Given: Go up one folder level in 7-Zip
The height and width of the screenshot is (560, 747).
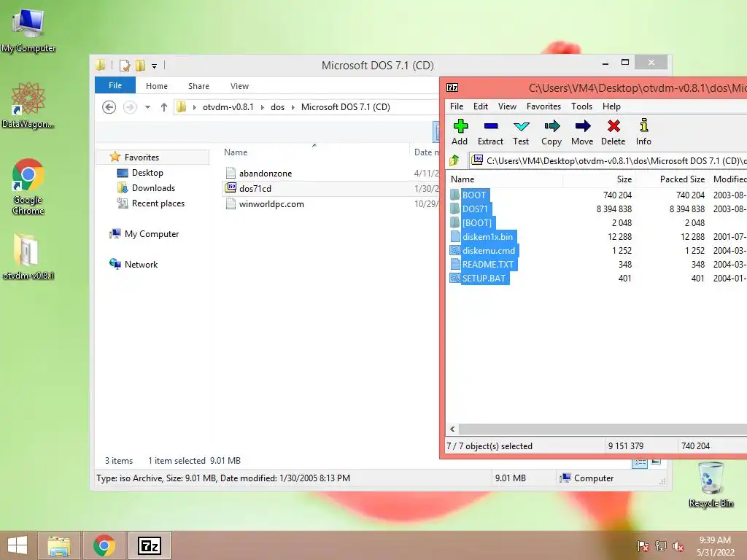Looking at the screenshot, I should click(x=454, y=160).
